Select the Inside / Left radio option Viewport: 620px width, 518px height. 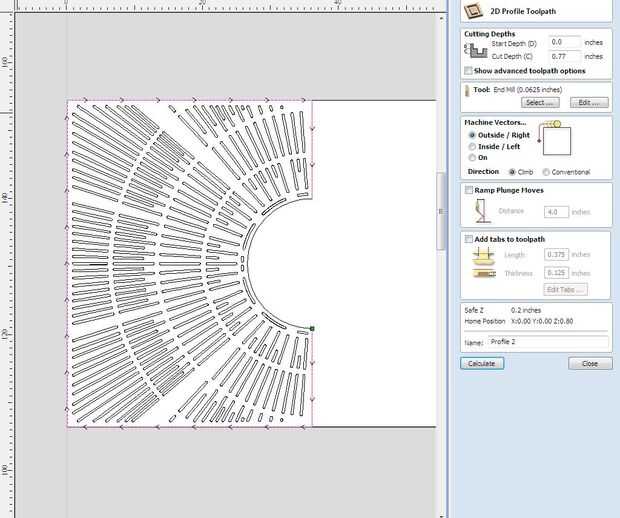tap(472, 147)
